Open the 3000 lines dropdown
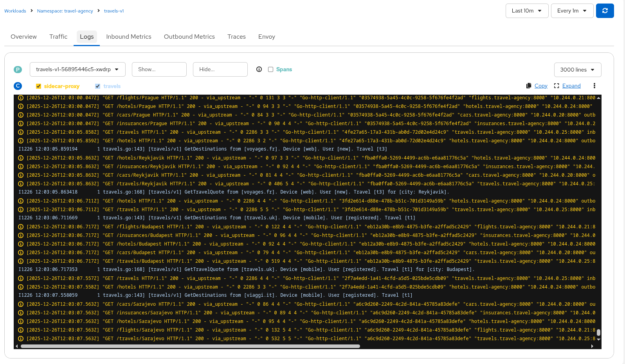Screen dimensions: 625x364 click(x=577, y=70)
